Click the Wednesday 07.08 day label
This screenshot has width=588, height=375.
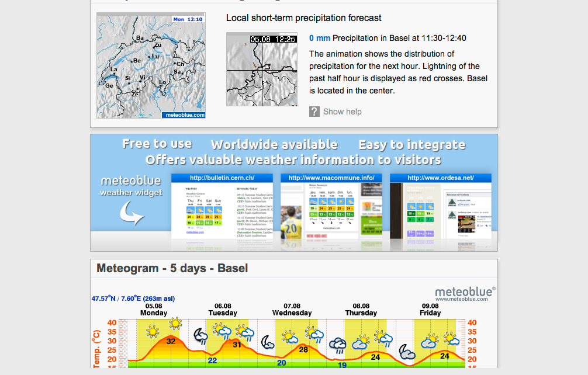click(x=292, y=309)
